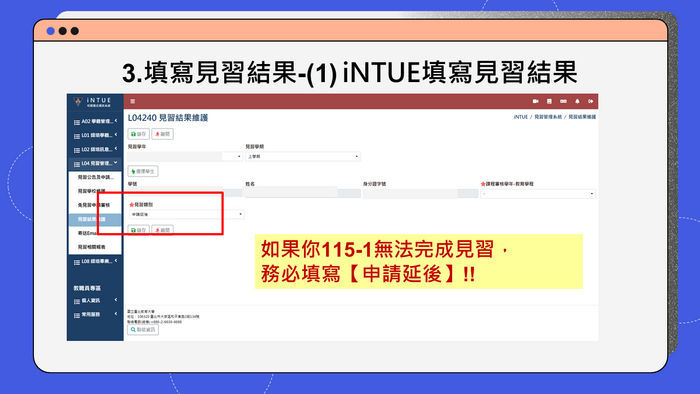Click the logout arrow icon in top bar
Viewport: 700px width, 394px height.
point(591,101)
